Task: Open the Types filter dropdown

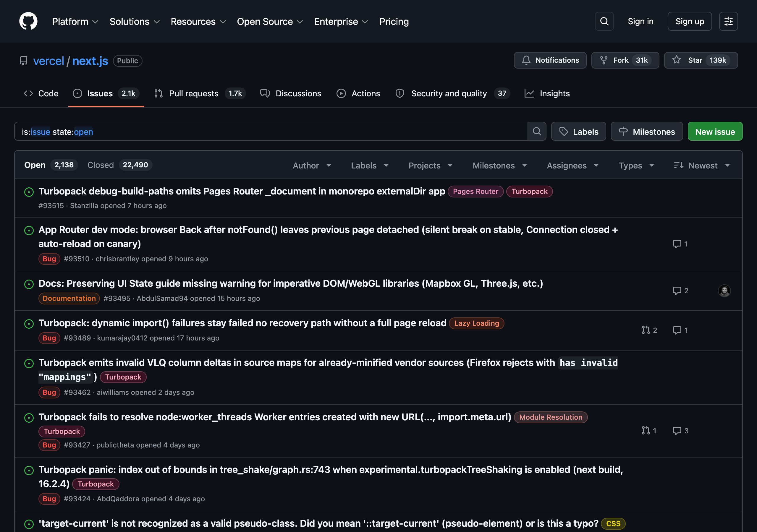Action: (636, 166)
